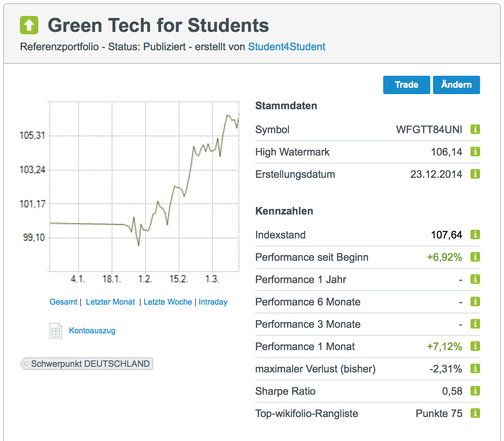Select Letzter Monat chart range

(110, 302)
